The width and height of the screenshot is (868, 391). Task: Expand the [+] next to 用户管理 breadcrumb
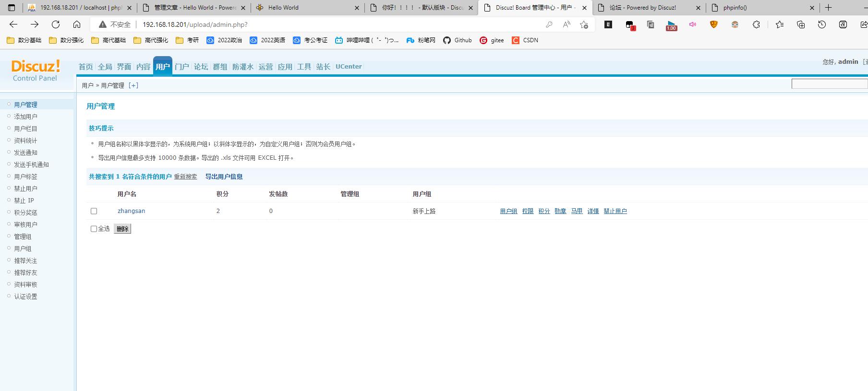[x=133, y=85]
